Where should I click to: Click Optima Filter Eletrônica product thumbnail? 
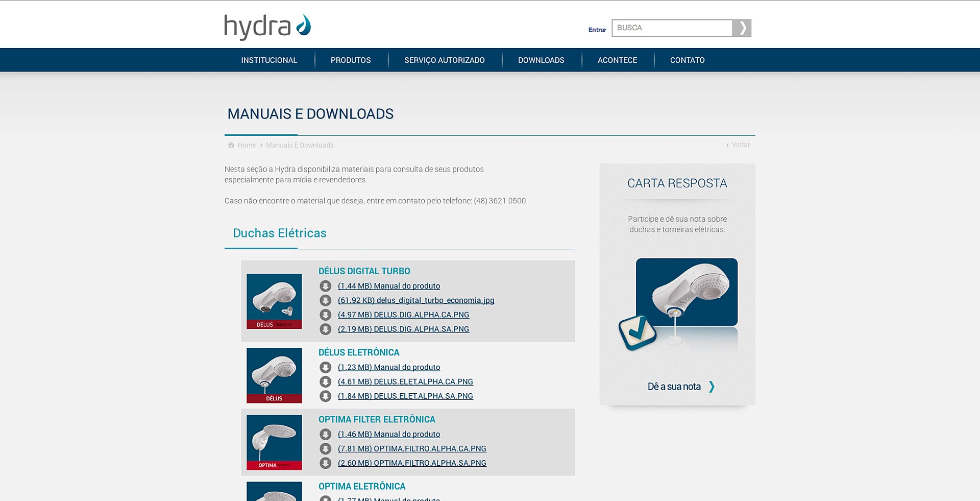pyautogui.click(x=274, y=442)
